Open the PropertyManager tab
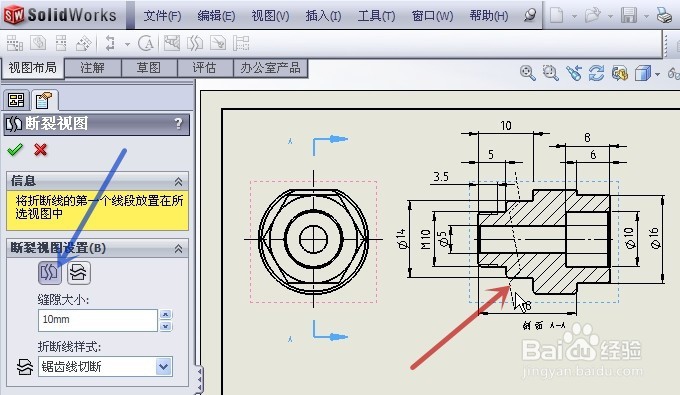The image size is (680, 395). (44, 100)
